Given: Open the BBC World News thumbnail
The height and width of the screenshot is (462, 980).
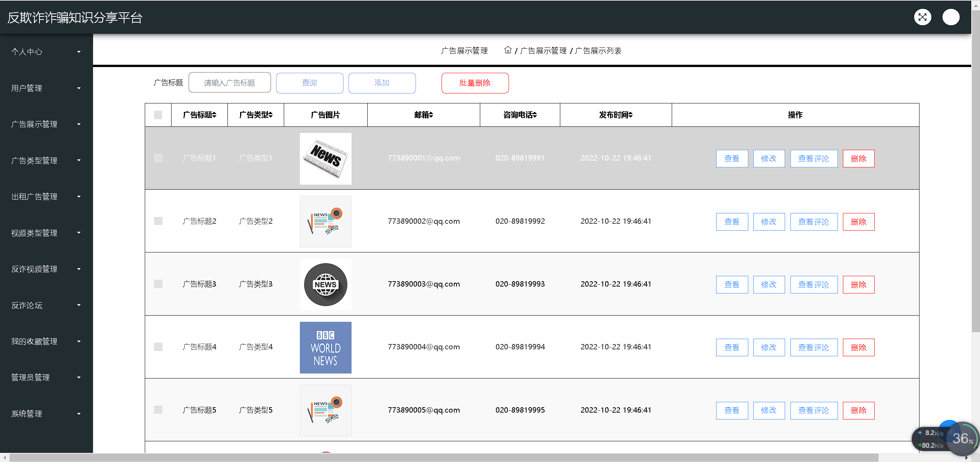Looking at the screenshot, I should (326, 347).
